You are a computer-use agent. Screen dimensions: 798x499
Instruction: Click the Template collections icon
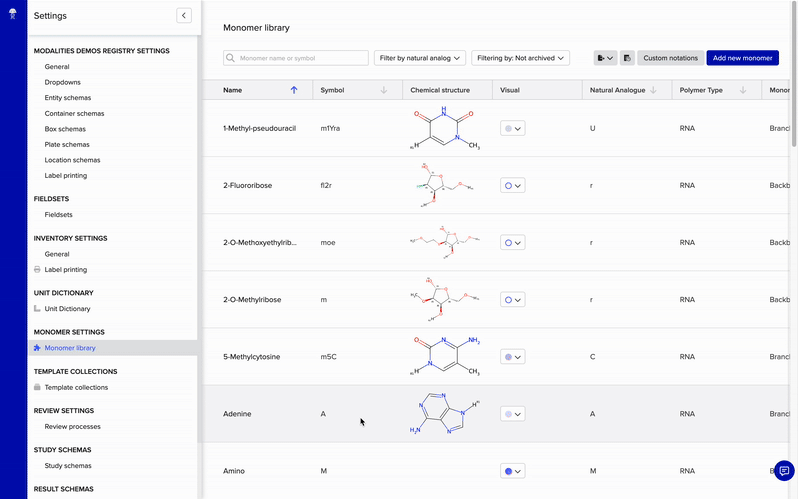coord(37,387)
